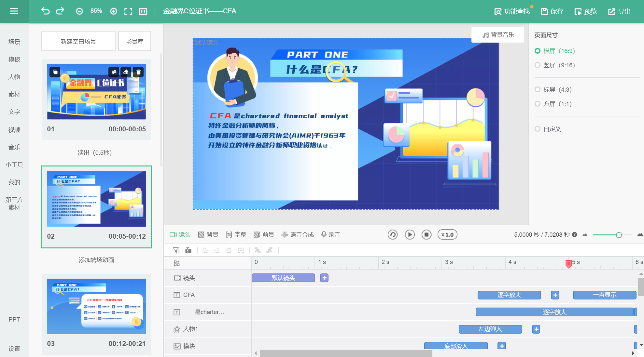Open the 第三方素材 third-party assets panel
Screen dimensions: 644x357
pyautogui.click(x=14, y=204)
